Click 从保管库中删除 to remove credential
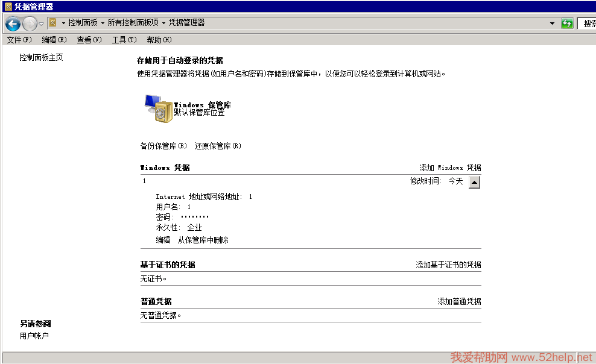Viewport: 596px width, 364px height. pos(203,240)
